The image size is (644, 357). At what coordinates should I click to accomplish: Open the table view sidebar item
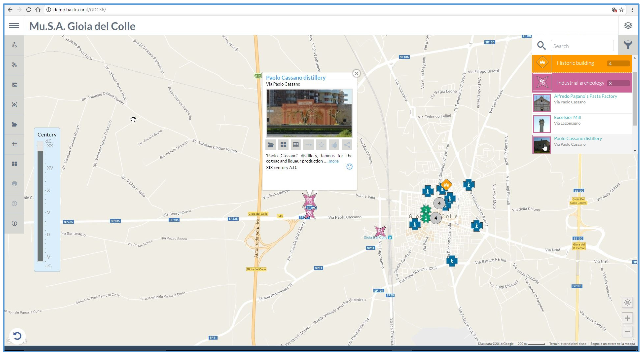(x=15, y=144)
